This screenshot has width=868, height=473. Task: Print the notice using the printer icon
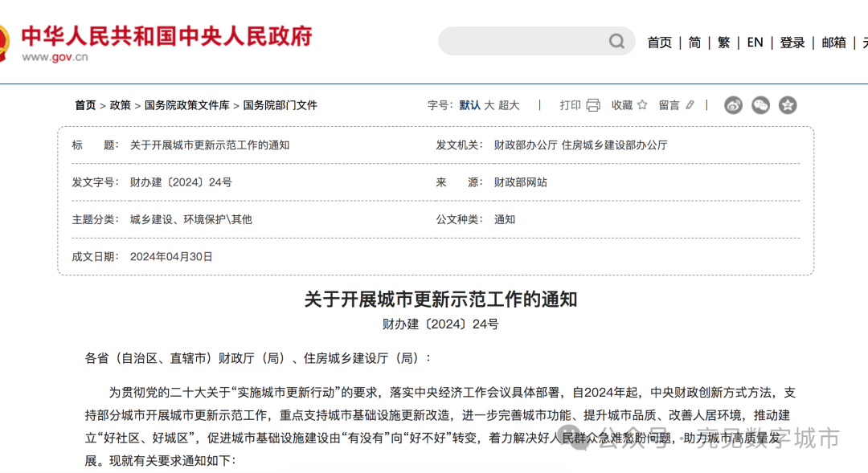[x=592, y=104]
